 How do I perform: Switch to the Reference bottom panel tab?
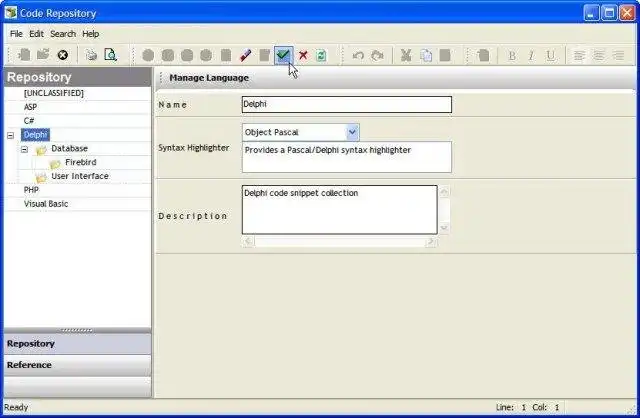pyautogui.click(x=78, y=365)
